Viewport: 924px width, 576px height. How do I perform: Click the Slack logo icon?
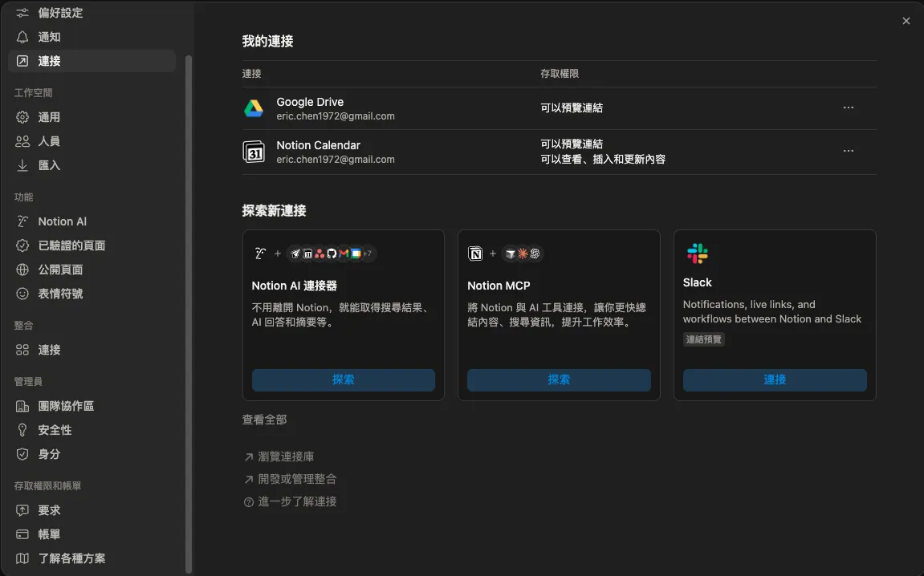pyautogui.click(x=697, y=254)
